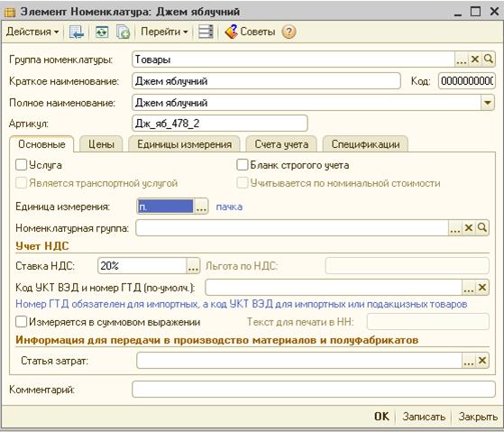Click the Код input field
The image size is (504, 432).
pos(467,81)
